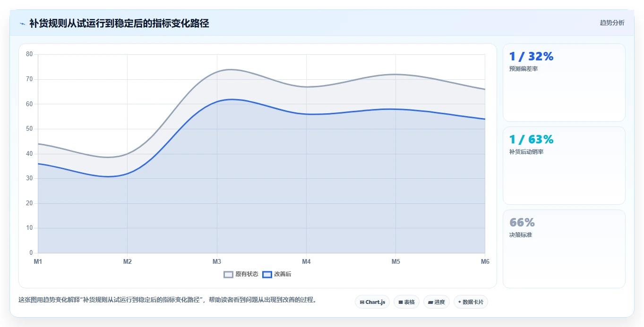Click the chart description text below the chart
The image size is (644, 327).
pyautogui.click(x=167, y=300)
